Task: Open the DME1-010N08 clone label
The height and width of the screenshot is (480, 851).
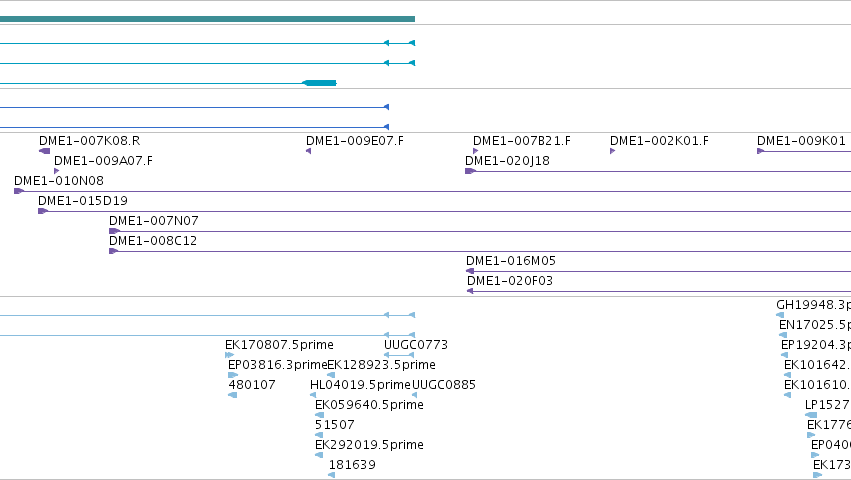Action: (x=59, y=181)
